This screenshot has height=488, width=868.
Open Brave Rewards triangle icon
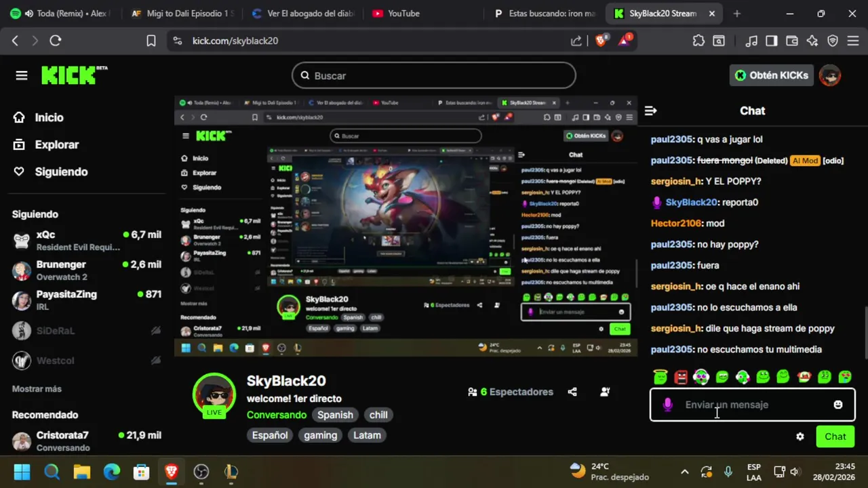point(624,41)
